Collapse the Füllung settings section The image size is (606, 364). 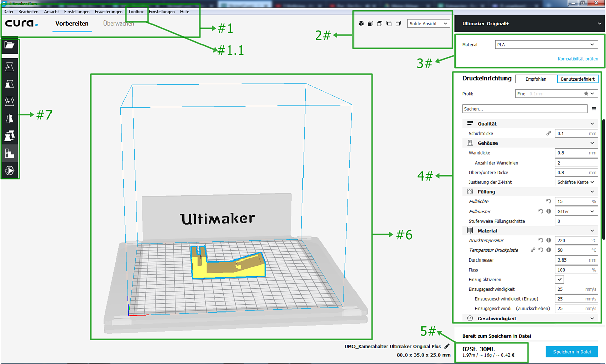pos(530,192)
